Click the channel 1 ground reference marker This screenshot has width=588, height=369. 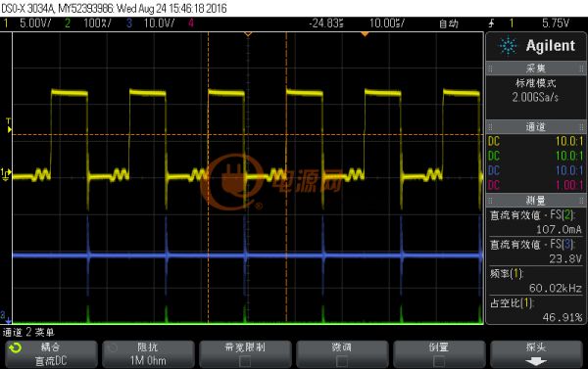click(6, 175)
